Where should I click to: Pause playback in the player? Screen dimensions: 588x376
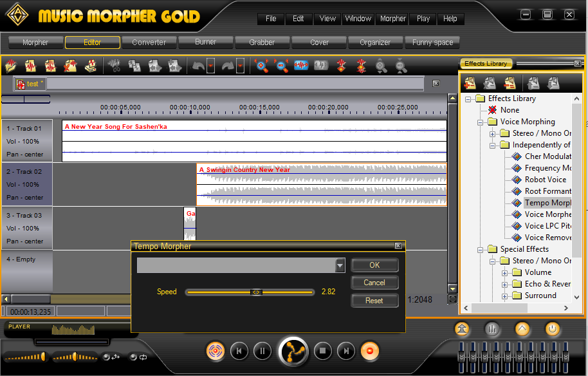(x=262, y=352)
